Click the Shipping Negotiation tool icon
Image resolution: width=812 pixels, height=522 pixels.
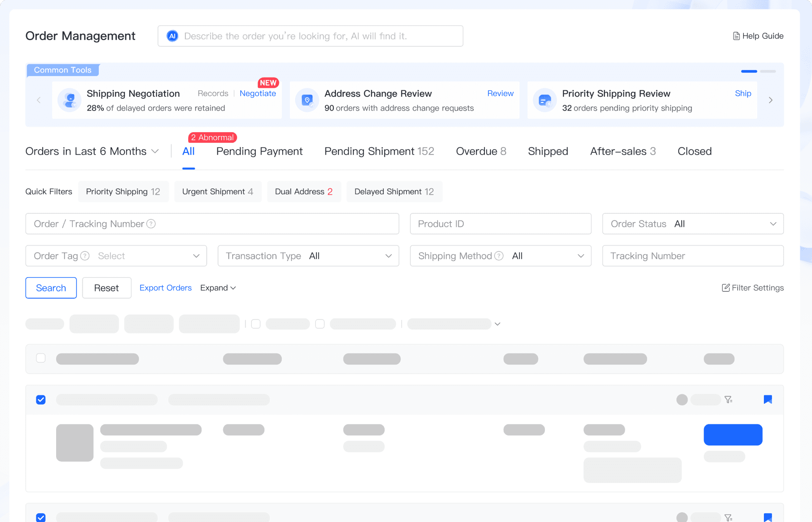(69, 100)
